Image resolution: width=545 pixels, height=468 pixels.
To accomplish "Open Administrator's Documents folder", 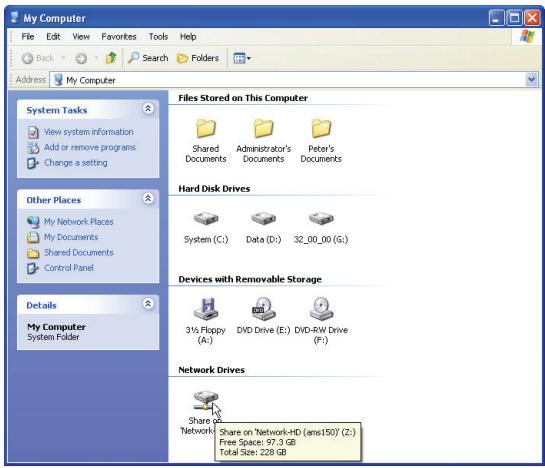I will coord(263,128).
